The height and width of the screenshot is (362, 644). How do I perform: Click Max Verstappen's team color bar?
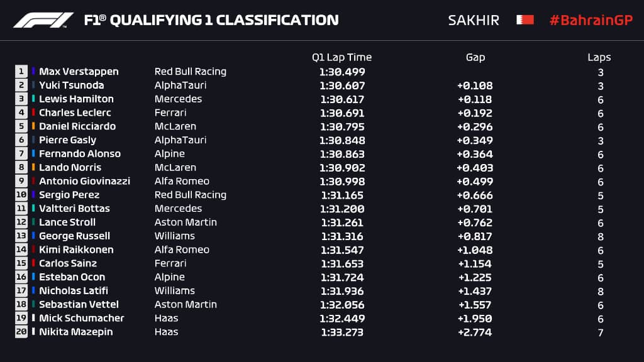[33, 72]
